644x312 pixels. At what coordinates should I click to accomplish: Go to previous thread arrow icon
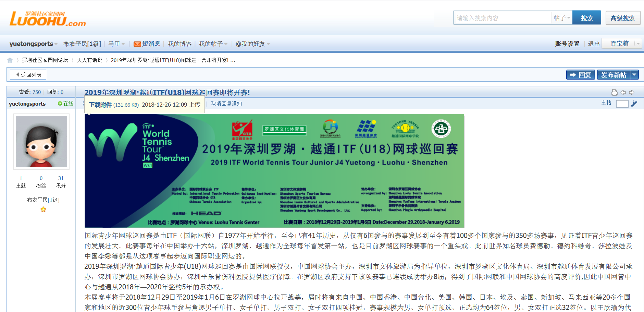coord(623,92)
